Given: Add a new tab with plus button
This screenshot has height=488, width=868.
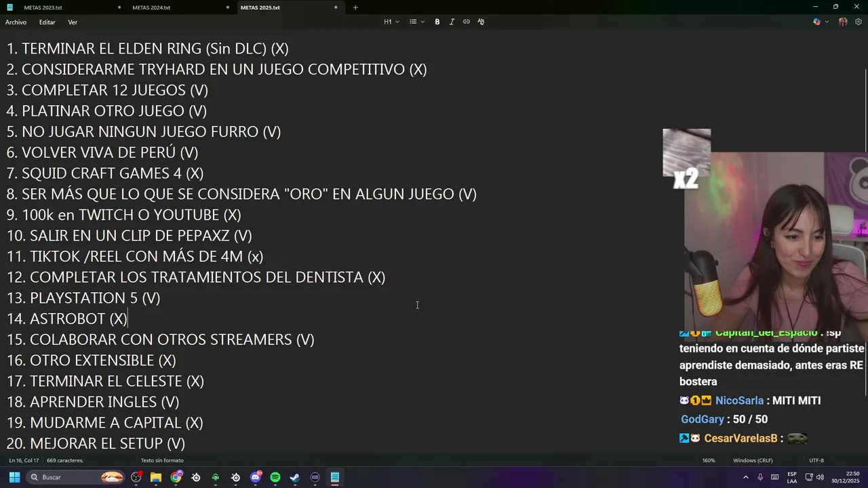Looking at the screenshot, I should click(355, 7).
